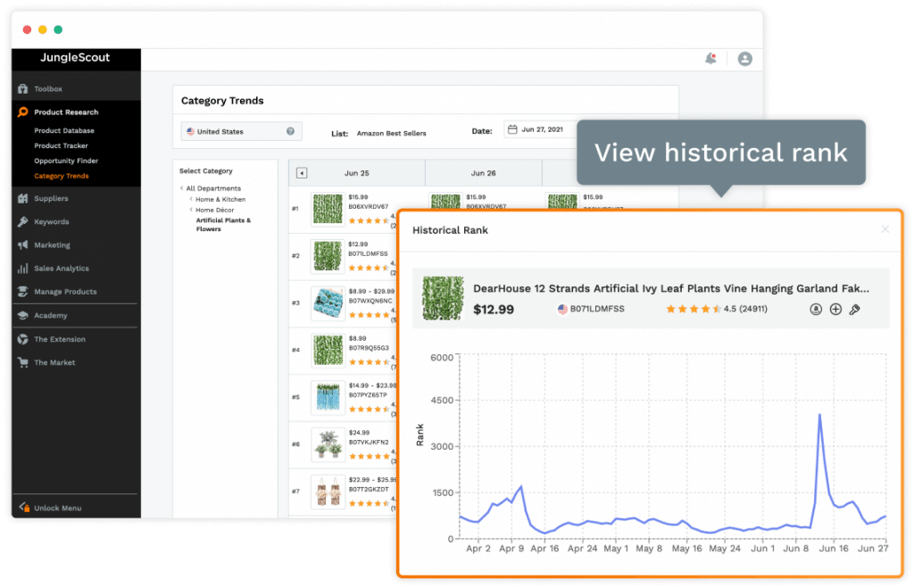Select Category Trends submenu item
914x588 pixels.
(x=62, y=176)
